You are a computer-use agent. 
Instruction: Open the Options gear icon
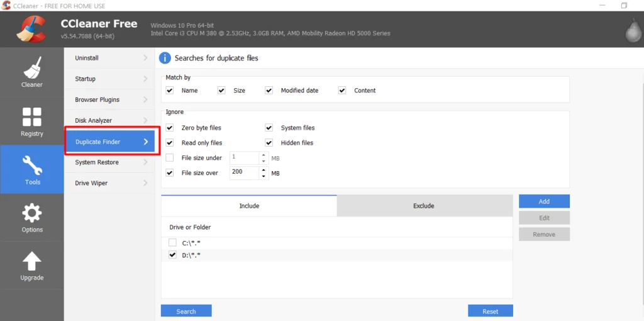[32, 213]
